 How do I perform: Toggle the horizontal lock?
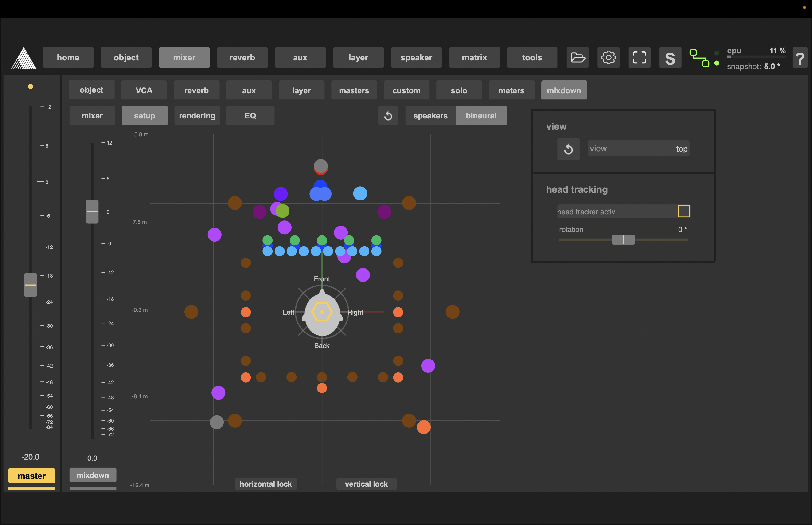265,484
